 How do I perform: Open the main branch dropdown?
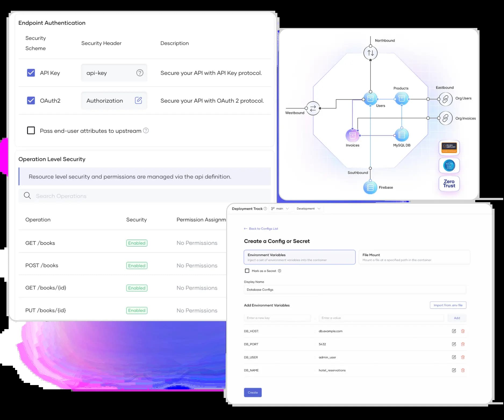tap(280, 209)
